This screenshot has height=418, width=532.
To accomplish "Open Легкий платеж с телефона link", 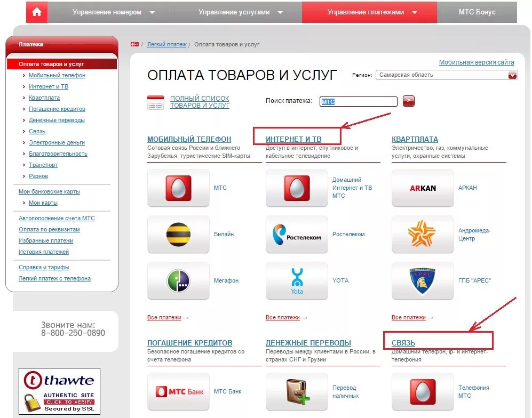I will [54, 279].
